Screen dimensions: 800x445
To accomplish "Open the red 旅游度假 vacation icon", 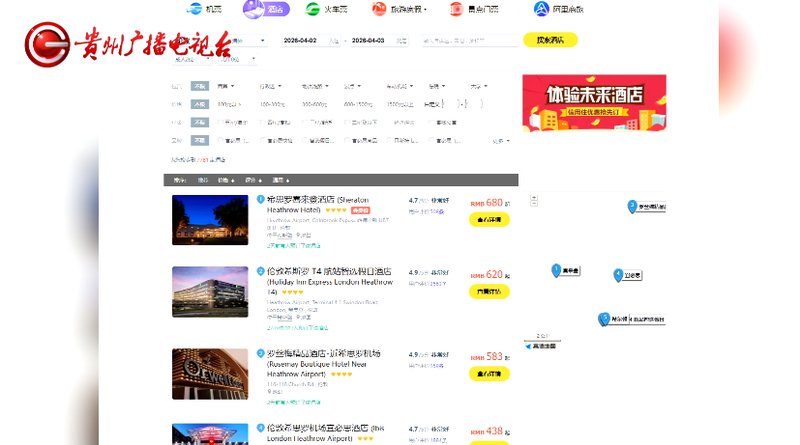I will point(379,9).
